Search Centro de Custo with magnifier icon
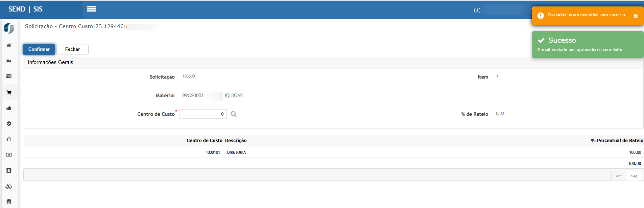Screen dimensions: 644x208 (234, 114)
